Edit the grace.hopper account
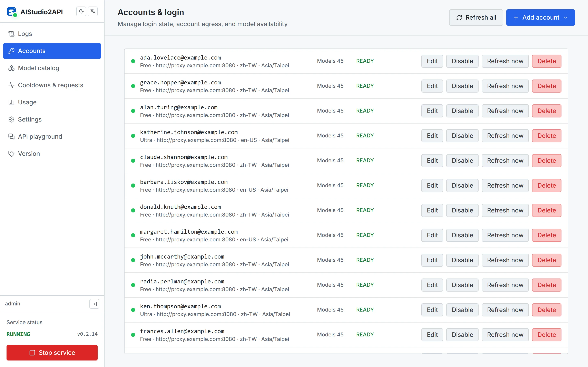The width and height of the screenshot is (588, 367). (432, 86)
